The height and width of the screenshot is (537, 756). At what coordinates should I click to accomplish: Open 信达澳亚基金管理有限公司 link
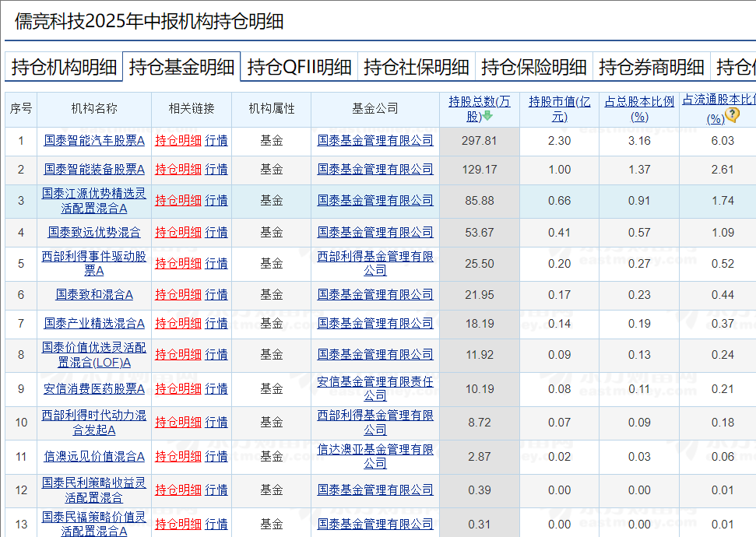pos(375,457)
